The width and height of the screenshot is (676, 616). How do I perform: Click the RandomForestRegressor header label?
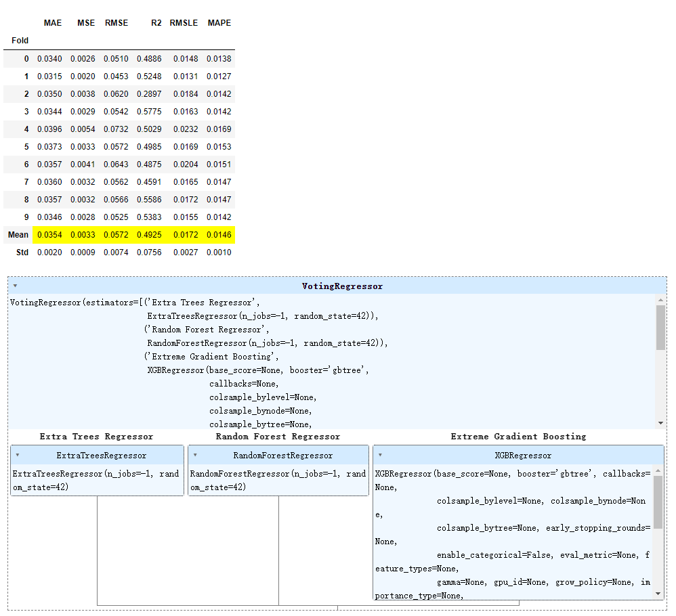click(x=283, y=456)
